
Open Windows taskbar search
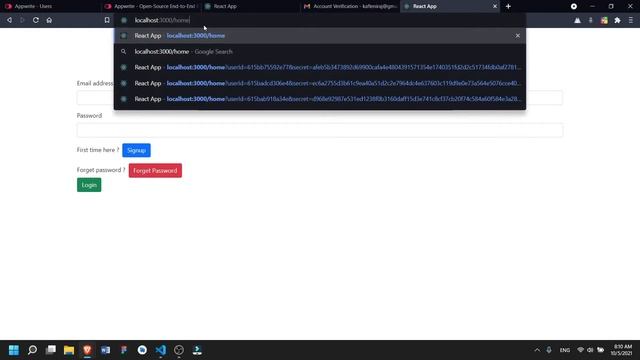point(32,350)
